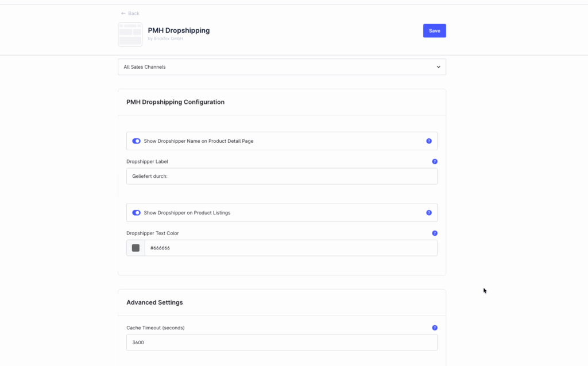Focus the Dropshipper Label text field
The width and height of the screenshot is (588, 366).
[x=281, y=176]
